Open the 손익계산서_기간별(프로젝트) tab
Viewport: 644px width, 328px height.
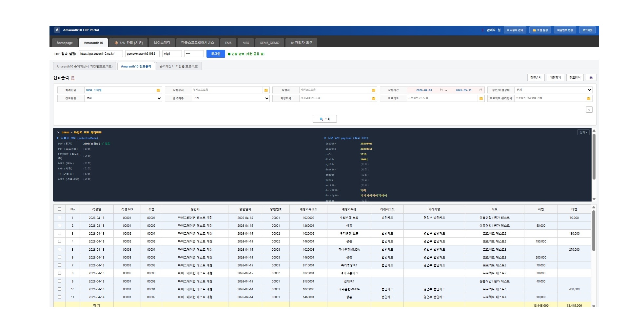(179, 66)
